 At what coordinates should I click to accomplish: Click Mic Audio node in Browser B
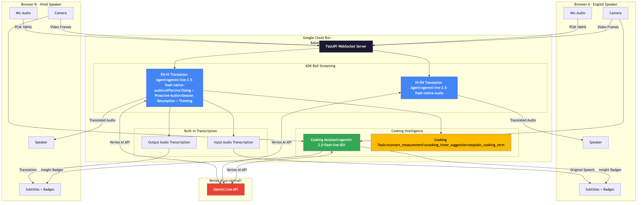click(x=23, y=13)
